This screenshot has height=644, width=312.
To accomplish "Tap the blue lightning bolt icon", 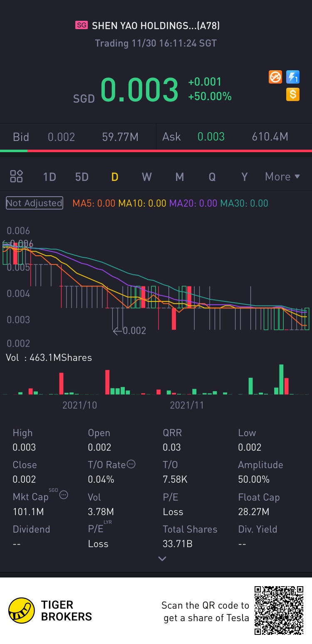I will tap(293, 77).
